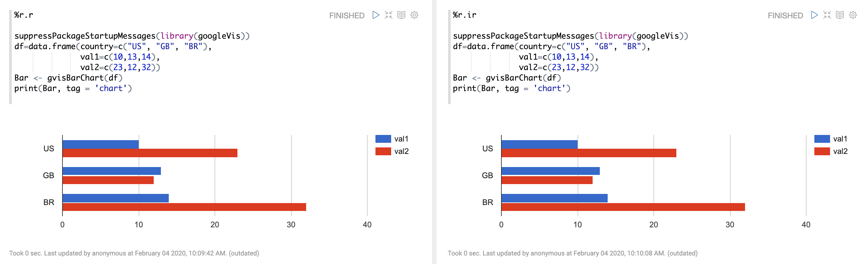The image size is (868, 264).
Task: Click red val2 legend swatch in right chart
Action: [x=822, y=151]
